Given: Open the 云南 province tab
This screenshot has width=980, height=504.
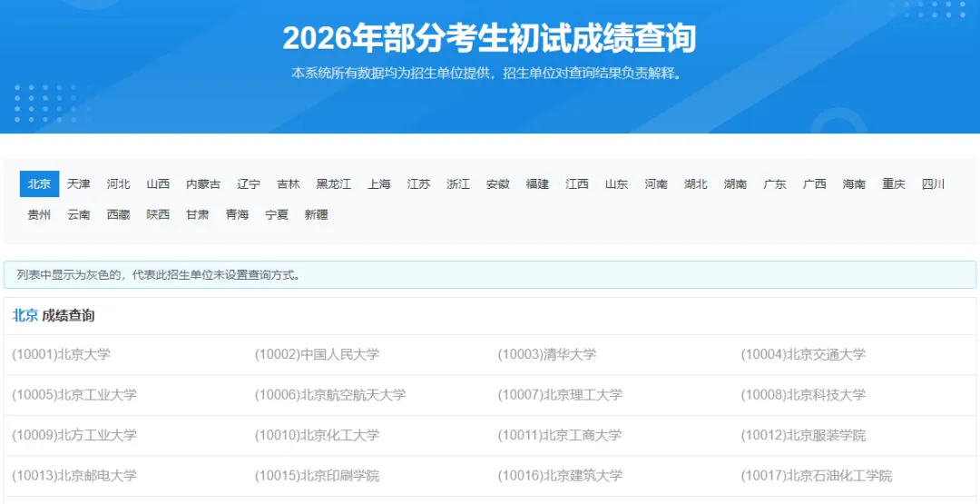Looking at the screenshot, I should (79, 214).
